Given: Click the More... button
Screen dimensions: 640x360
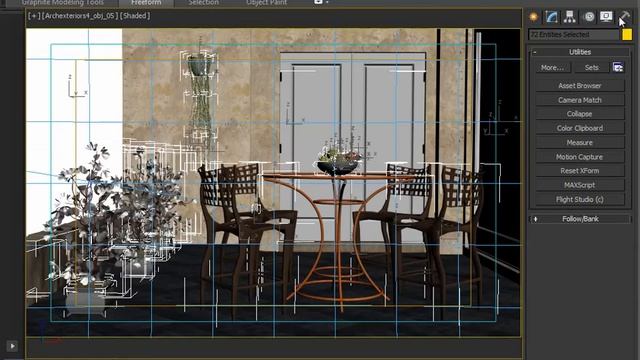Looking at the screenshot, I should 552,68.
